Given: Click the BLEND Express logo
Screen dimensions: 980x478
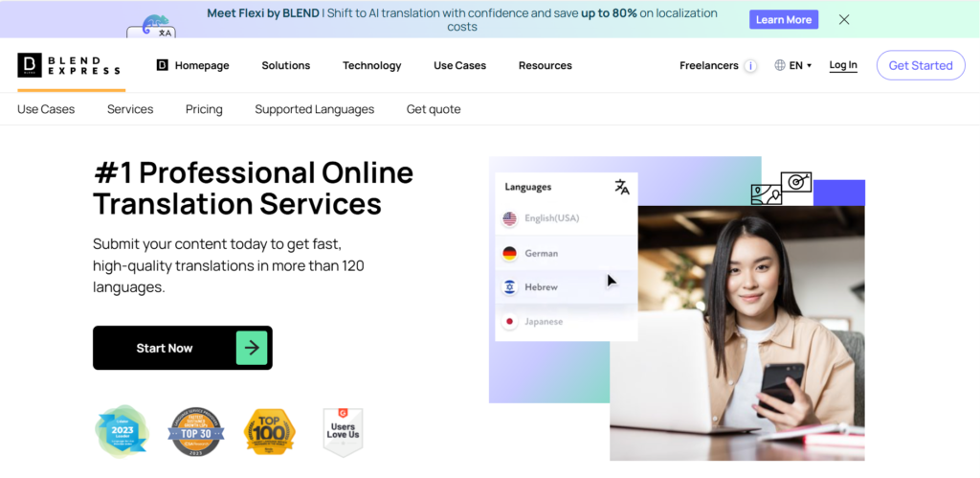Looking at the screenshot, I should click(x=69, y=65).
